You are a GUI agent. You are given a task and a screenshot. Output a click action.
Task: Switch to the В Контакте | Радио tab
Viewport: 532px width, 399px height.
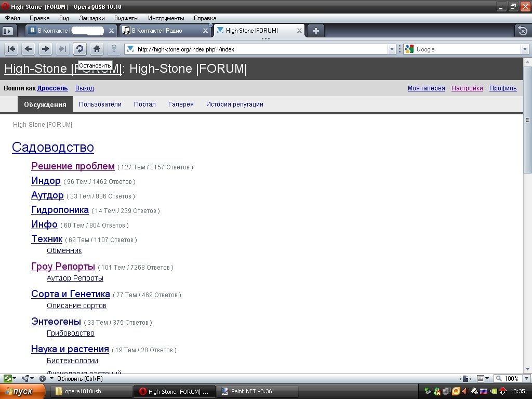[x=165, y=31]
